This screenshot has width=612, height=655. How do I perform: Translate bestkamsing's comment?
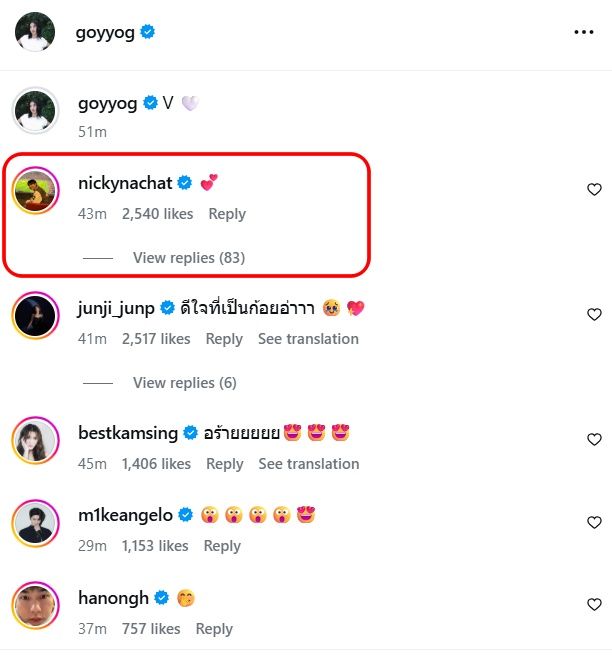308,464
